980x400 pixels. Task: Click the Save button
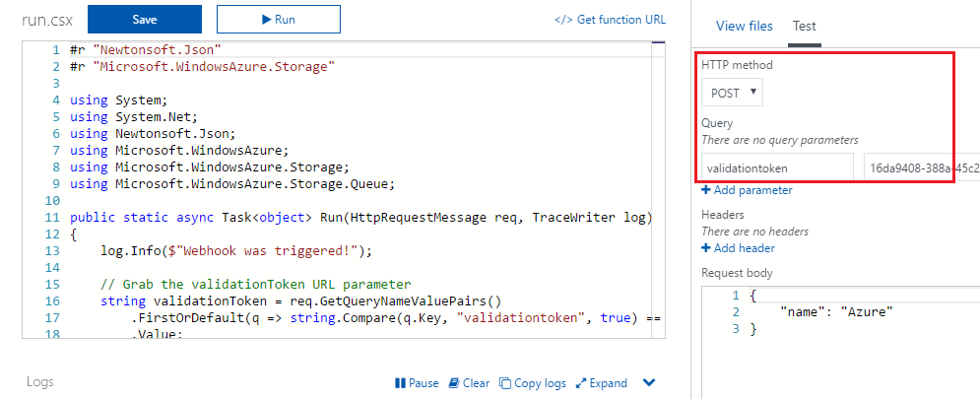tap(145, 20)
